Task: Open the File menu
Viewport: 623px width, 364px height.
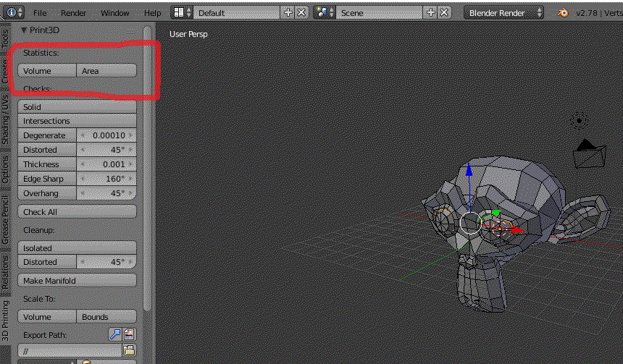Action: (40, 13)
